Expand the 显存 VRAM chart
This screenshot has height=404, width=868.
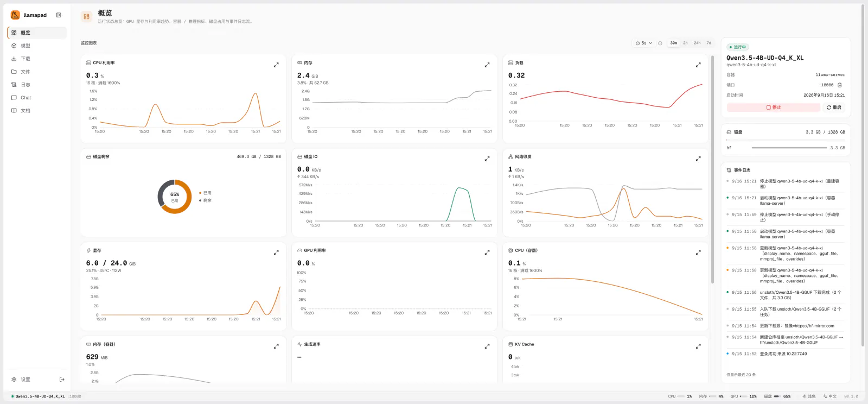pyautogui.click(x=276, y=252)
